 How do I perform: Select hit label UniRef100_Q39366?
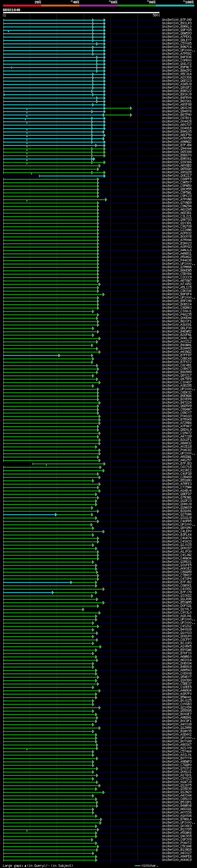(x=177, y=162)
